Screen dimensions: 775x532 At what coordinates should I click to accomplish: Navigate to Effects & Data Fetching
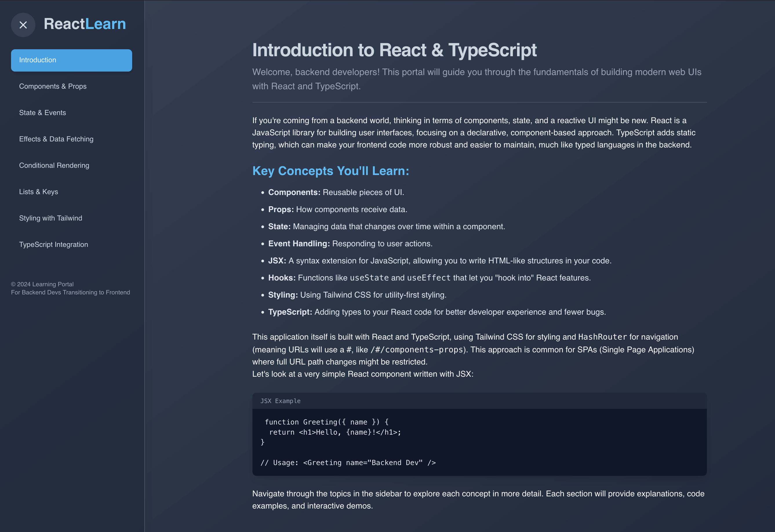56,139
